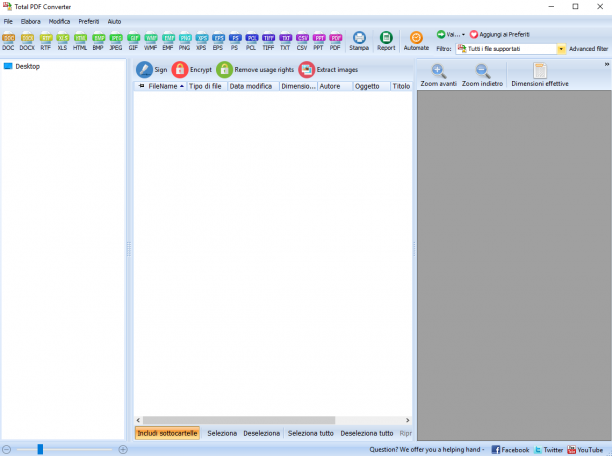Click the Seleziona button
The image size is (612, 456).
[222, 433]
